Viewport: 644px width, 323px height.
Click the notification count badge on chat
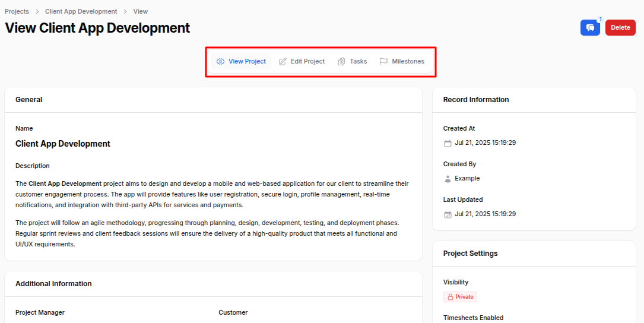pos(600,20)
